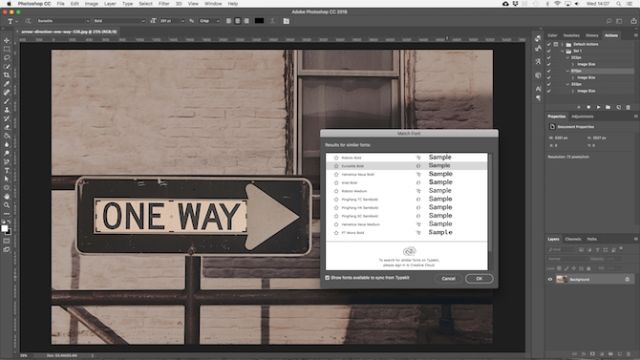Expand the Default Actions set
640x360 pixels.
coord(562,44)
